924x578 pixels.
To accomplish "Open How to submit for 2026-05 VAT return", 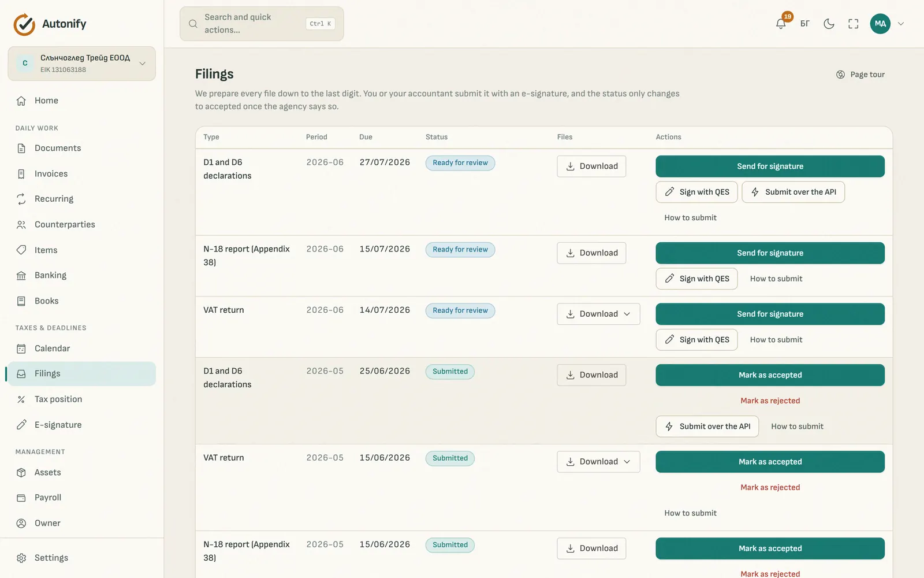I will (690, 513).
